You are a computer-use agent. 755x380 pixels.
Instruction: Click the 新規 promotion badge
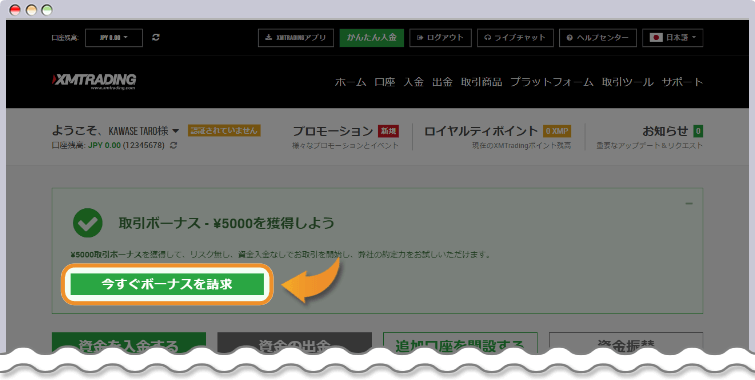(x=389, y=131)
